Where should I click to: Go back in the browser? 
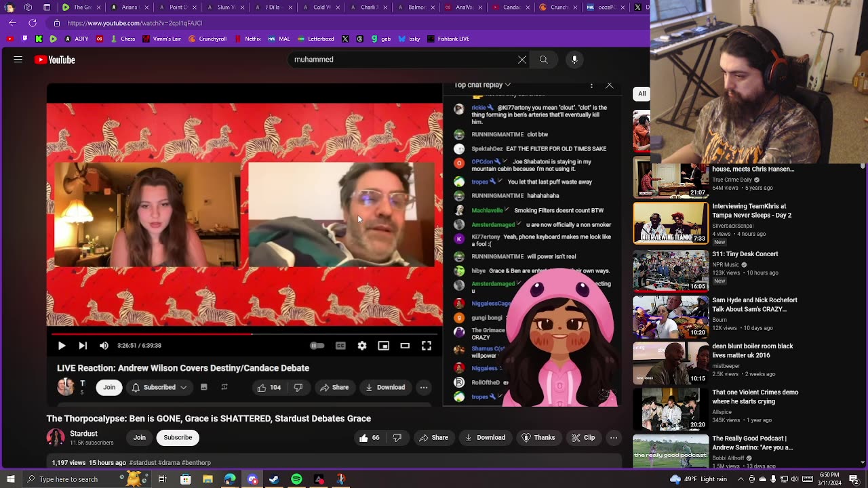(12, 23)
